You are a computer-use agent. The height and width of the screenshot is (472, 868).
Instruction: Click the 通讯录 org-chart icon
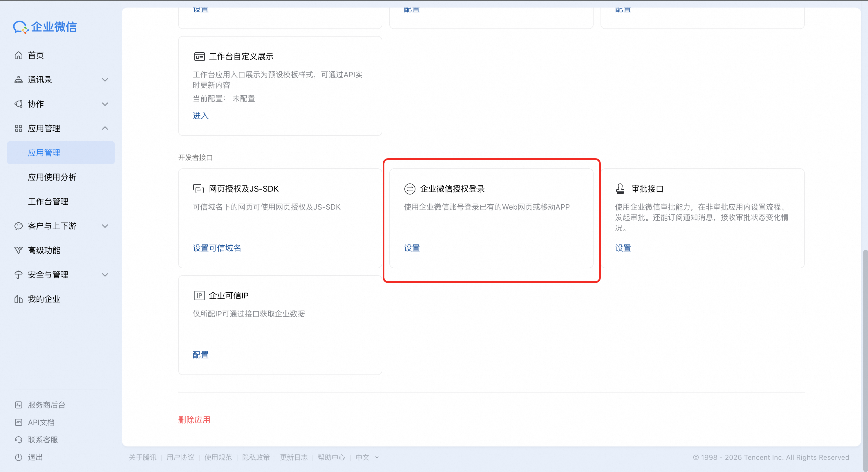pos(19,80)
